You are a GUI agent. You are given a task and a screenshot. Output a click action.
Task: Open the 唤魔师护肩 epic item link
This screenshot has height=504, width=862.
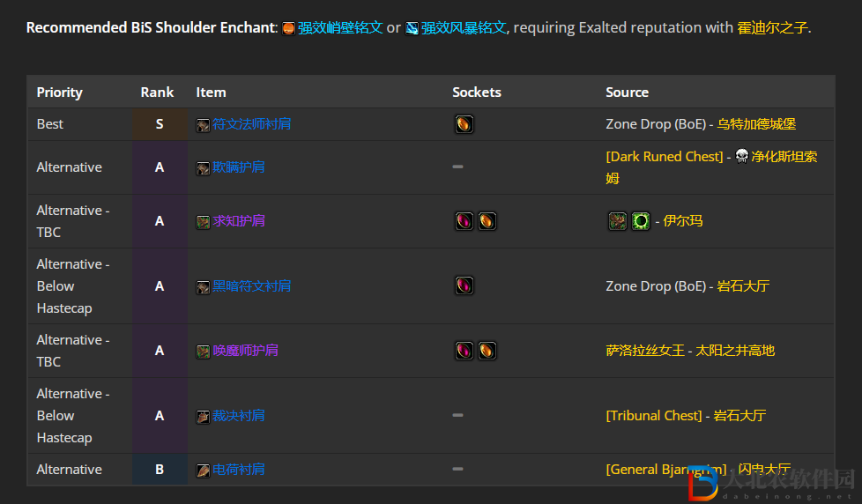coord(245,351)
